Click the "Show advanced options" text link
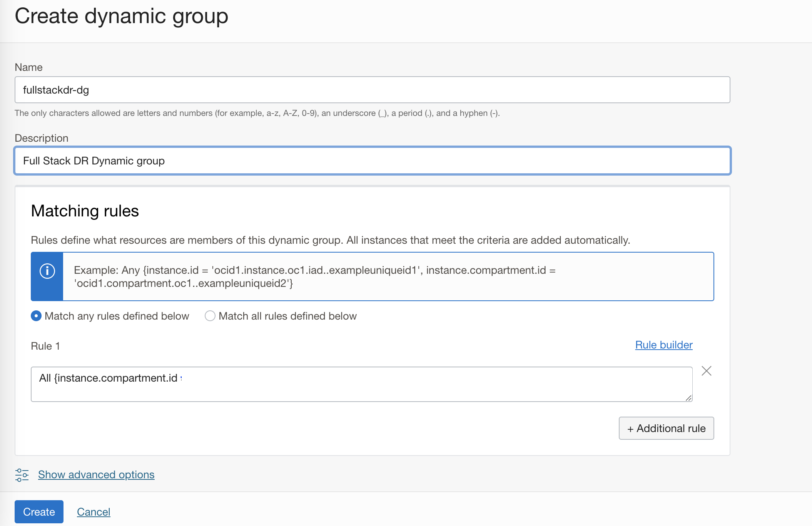 [96, 474]
